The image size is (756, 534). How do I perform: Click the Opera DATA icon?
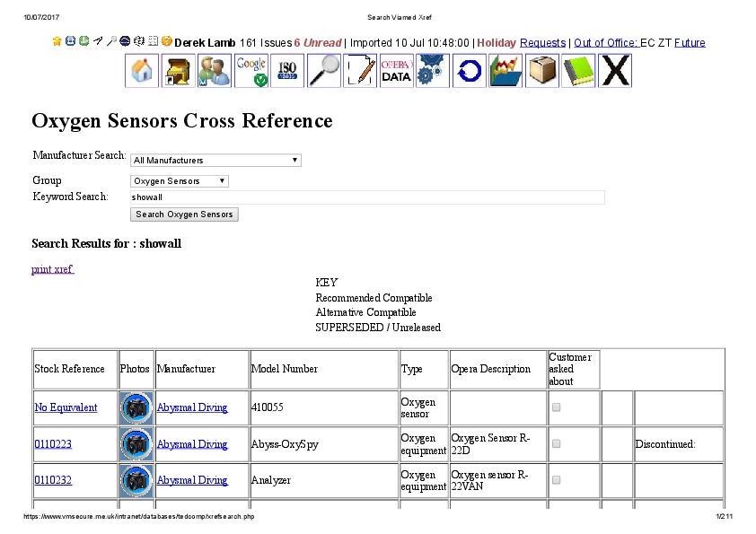(x=396, y=71)
